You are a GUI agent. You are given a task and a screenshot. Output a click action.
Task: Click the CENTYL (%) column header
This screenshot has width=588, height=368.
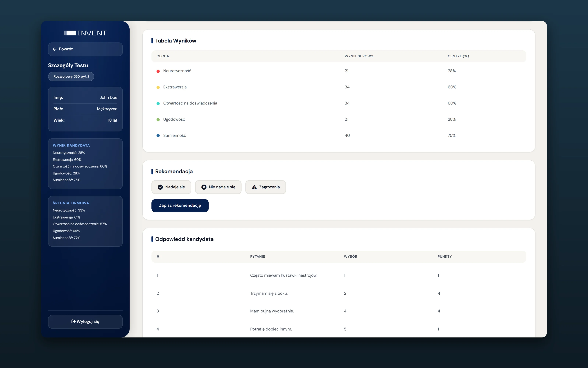point(458,56)
